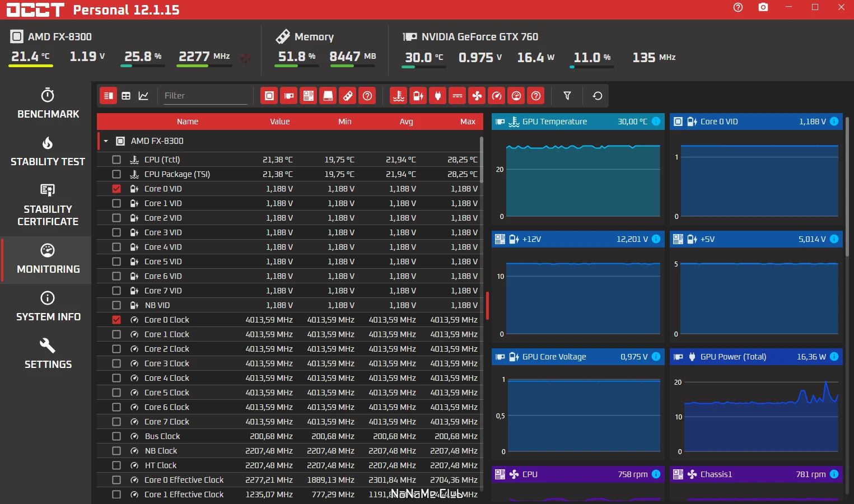Uncheck the Core 0 Clock checkbox
Viewport: 854px width, 504px height.
pos(116,320)
